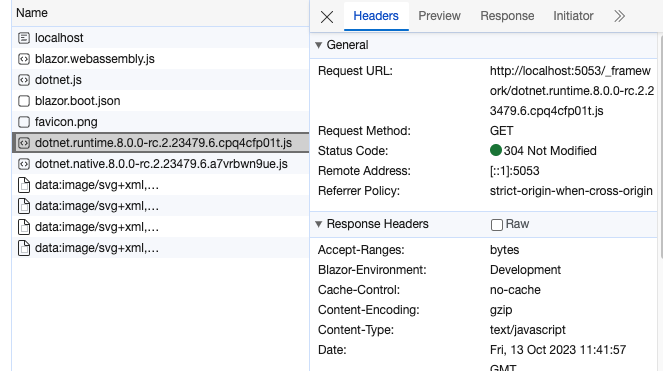Show more tabs with the double chevron
The image size is (663, 371).
point(619,16)
